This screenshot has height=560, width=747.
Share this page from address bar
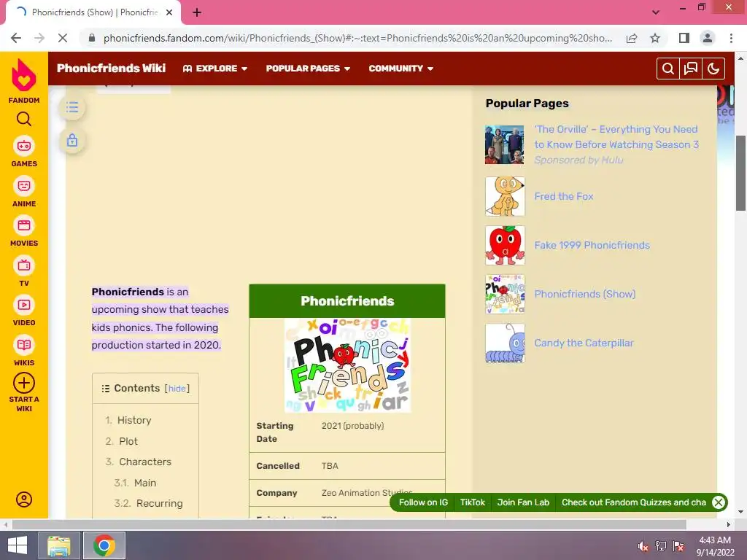point(632,38)
